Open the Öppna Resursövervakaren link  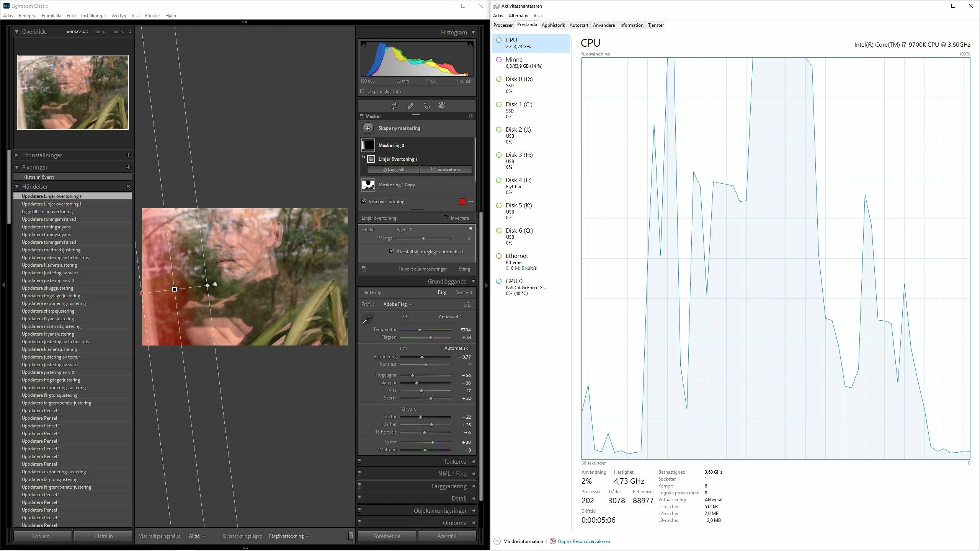pyautogui.click(x=583, y=541)
